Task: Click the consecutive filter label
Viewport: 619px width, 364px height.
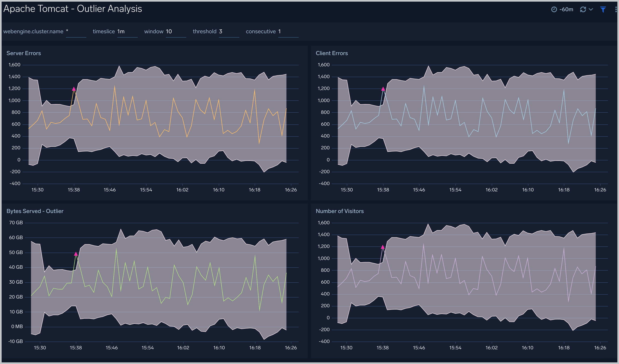Action: click(261, 32)
